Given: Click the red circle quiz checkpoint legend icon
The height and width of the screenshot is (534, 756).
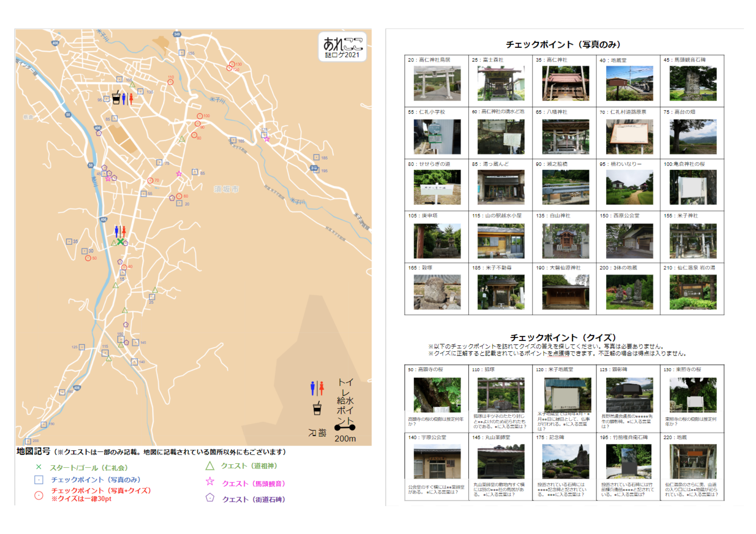Looking at the screenshot, I should (39, 495).
